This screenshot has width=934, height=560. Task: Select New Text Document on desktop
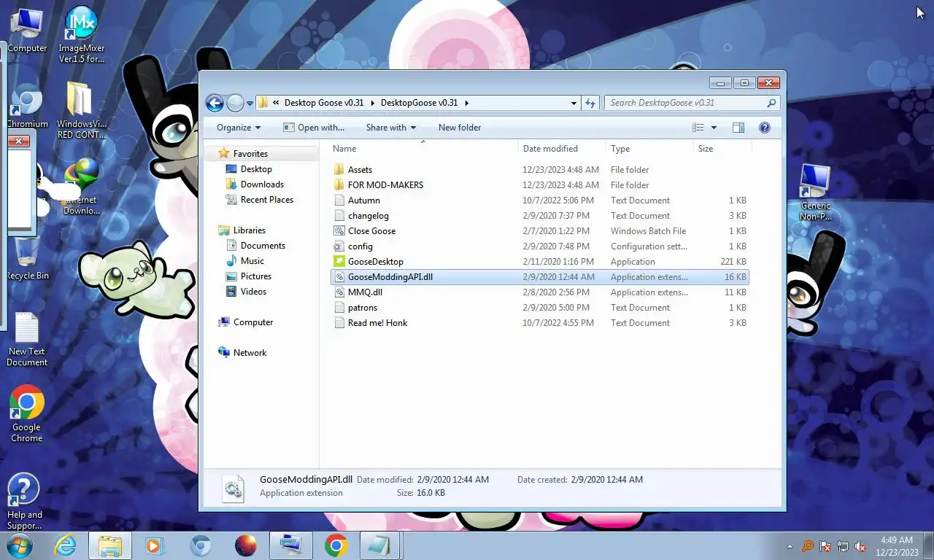point(27,340)
